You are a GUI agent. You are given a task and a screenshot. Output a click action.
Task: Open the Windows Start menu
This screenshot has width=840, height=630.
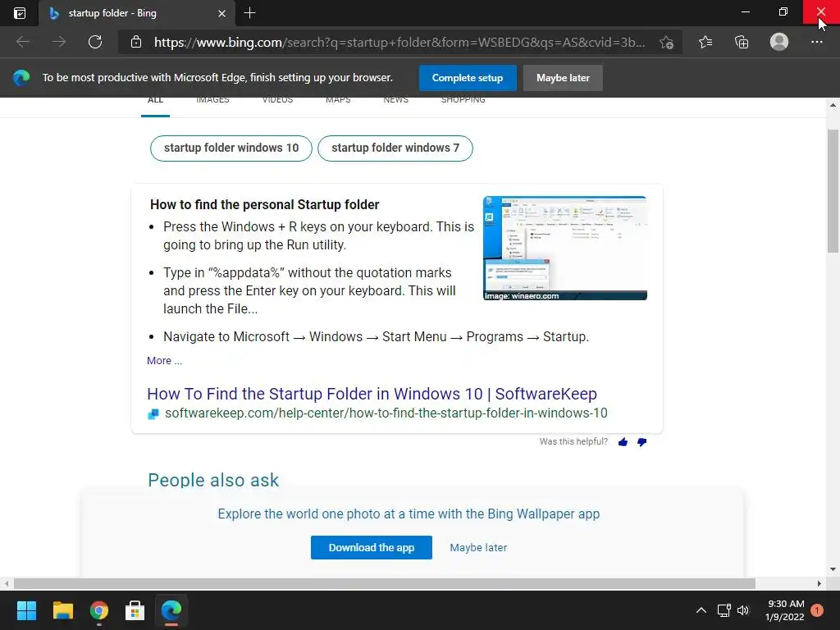click(26, 610)
